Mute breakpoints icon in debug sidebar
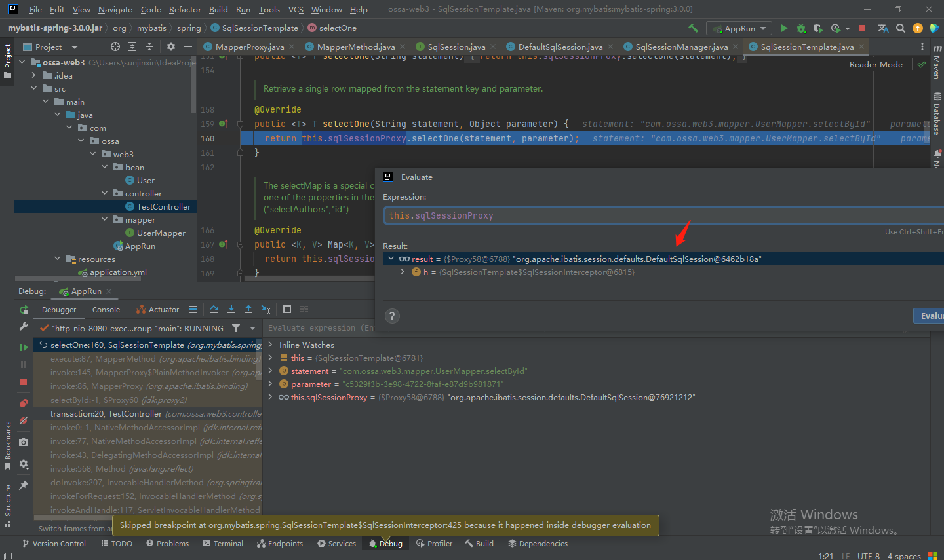The height and width of the screenshot is (560, 944). (24, 420)
